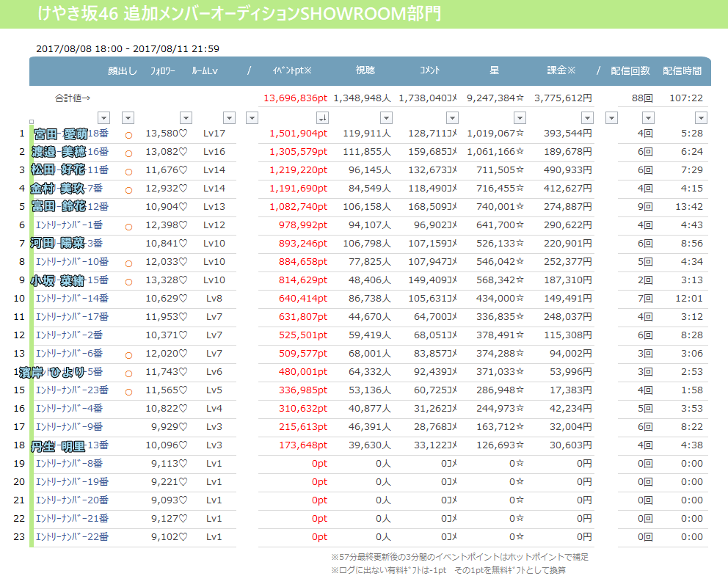The height and width of the screenshot is (587, 728).
Task: Click the イベントpt column header
Action: click(292, 70)
